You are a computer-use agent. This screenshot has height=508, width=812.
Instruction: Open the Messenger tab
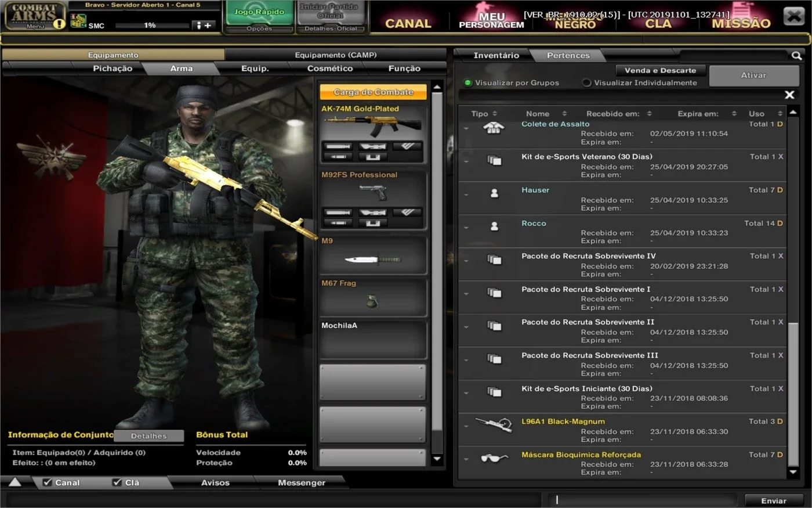click(302, 482)
